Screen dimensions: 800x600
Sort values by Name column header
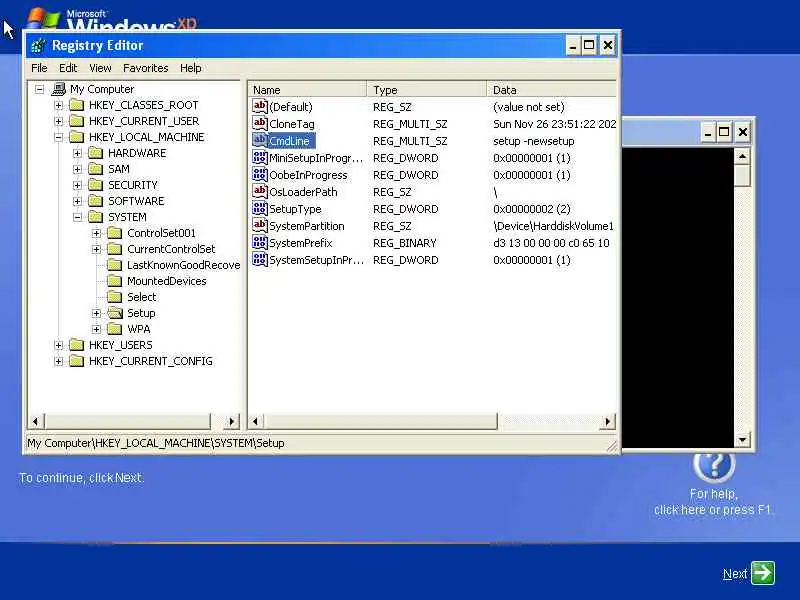[x=308, y=90]
